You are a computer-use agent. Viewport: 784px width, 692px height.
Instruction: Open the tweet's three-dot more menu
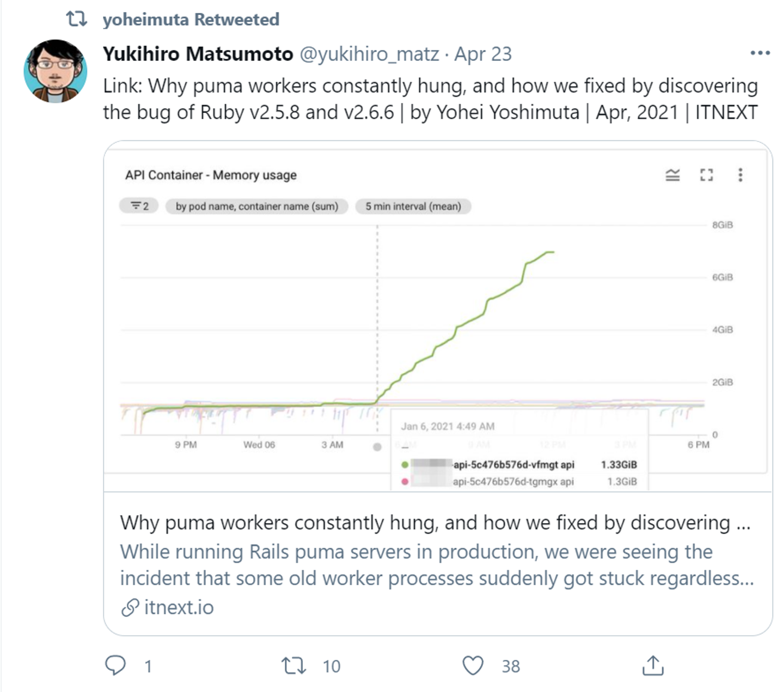(x=760, y=53)
